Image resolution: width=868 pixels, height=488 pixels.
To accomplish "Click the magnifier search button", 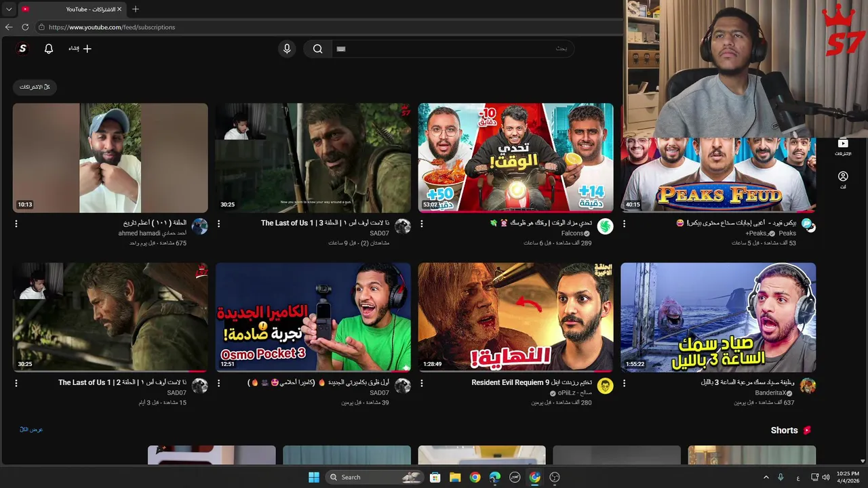I will (317, 49).
